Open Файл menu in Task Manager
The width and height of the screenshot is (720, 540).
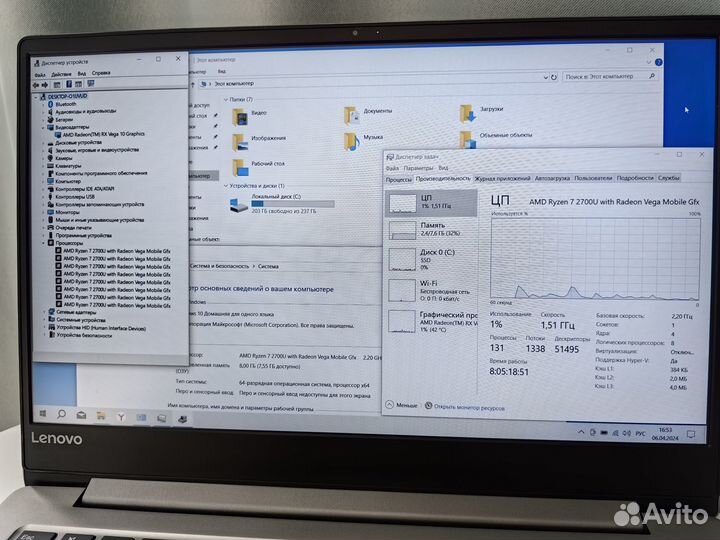coord(392,168)
